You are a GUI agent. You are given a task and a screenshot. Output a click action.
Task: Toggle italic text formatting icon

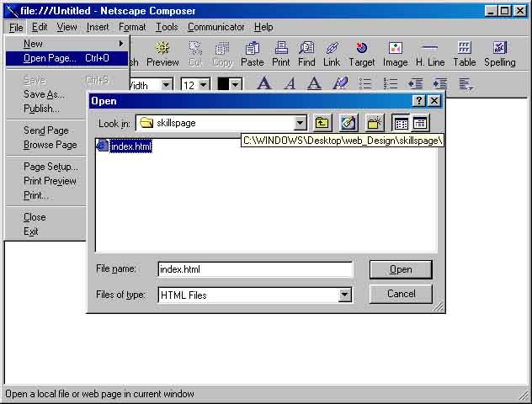[290, 83]
